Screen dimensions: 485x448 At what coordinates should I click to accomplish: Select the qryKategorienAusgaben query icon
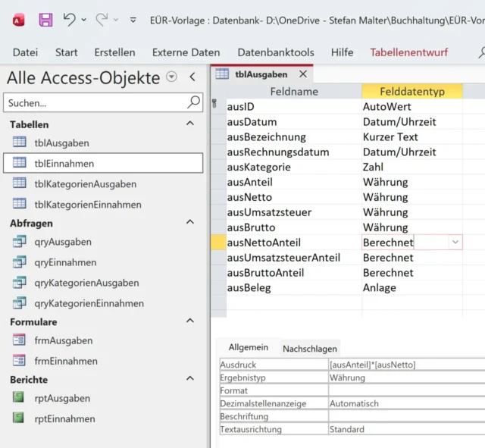[20, 283]
